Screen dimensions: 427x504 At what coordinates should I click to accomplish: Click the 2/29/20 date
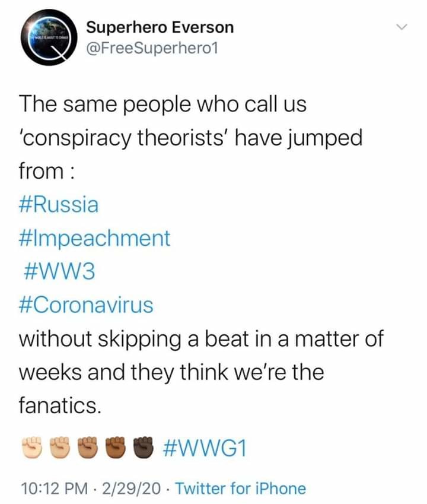click(x=131, y=488)
